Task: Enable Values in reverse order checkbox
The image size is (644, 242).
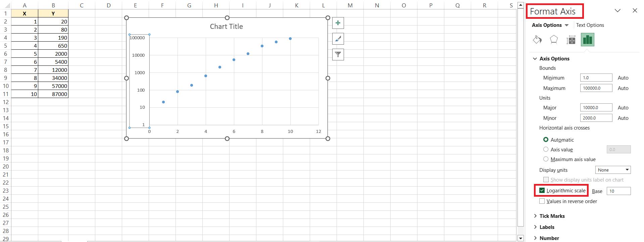Action: [x=542, y=201]
